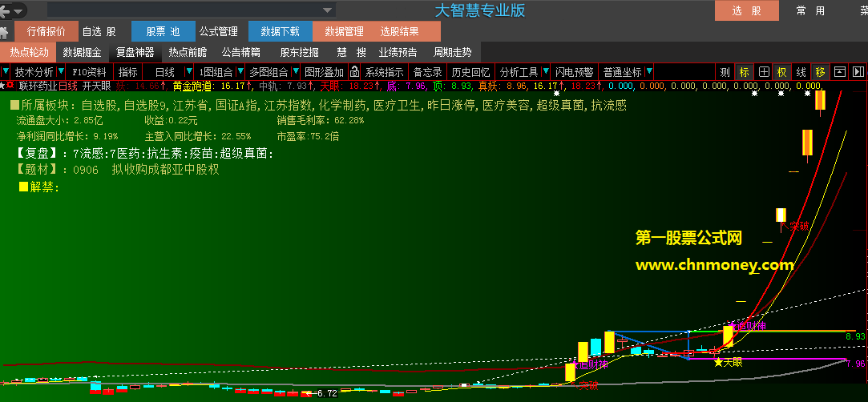Click the 多图组合 toolbar button

click(x=268, y=72)
